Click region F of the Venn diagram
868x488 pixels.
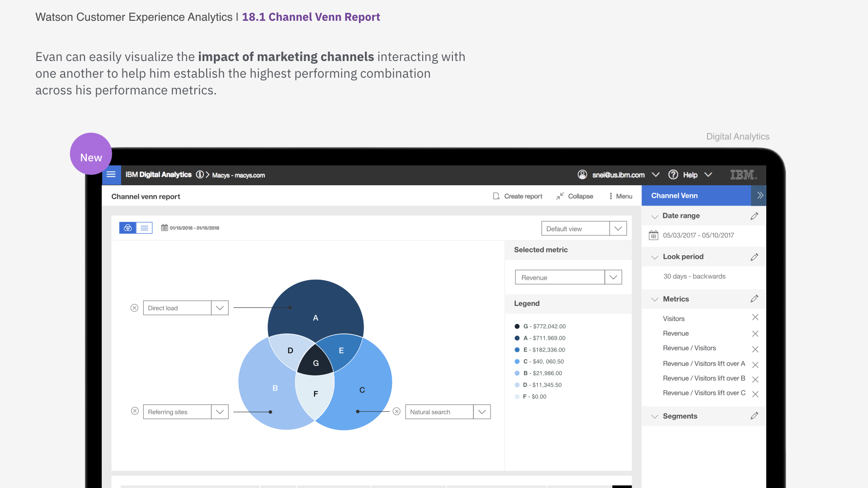coord(315,394)
